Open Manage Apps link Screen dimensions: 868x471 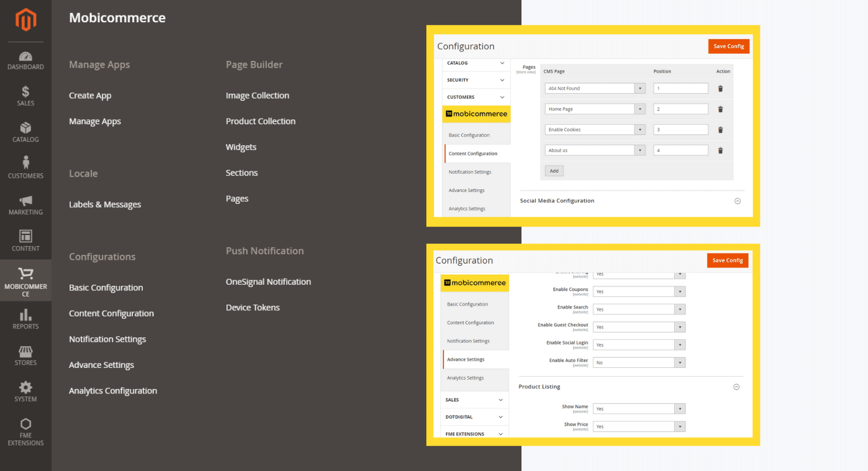95,121
